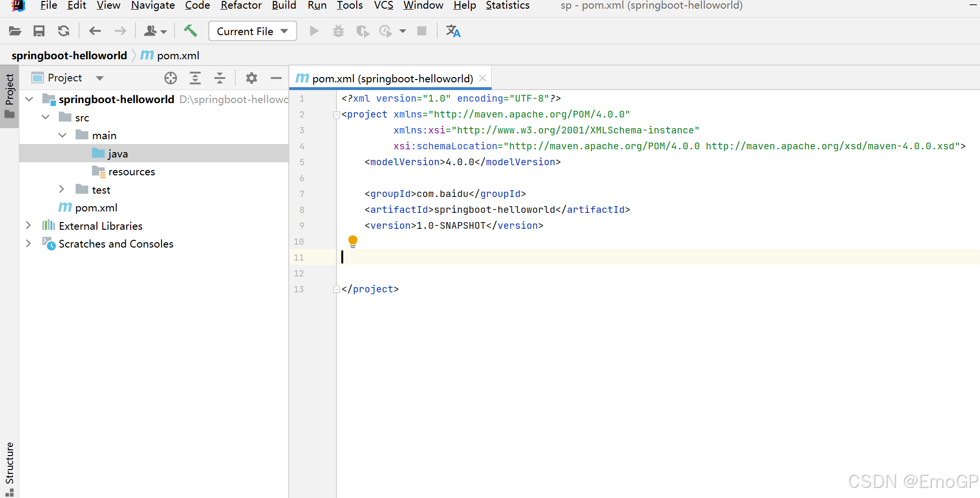980x498 pixels.
Task: Click the IntelliJ logo icon
Action: click(18, 5)
